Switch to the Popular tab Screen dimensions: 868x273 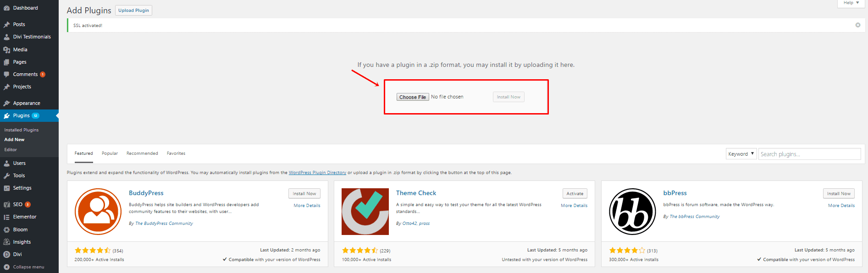coord(110,153)
